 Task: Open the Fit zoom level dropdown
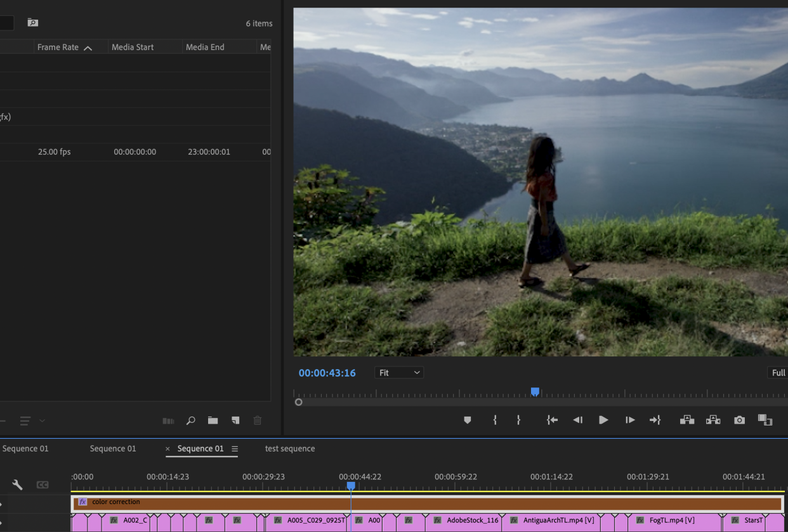tap(399, 373)
